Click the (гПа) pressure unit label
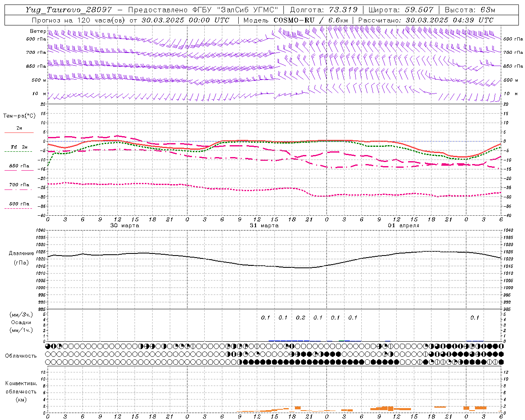The width and height of the screenshot is (525, 420). [21, 263]
